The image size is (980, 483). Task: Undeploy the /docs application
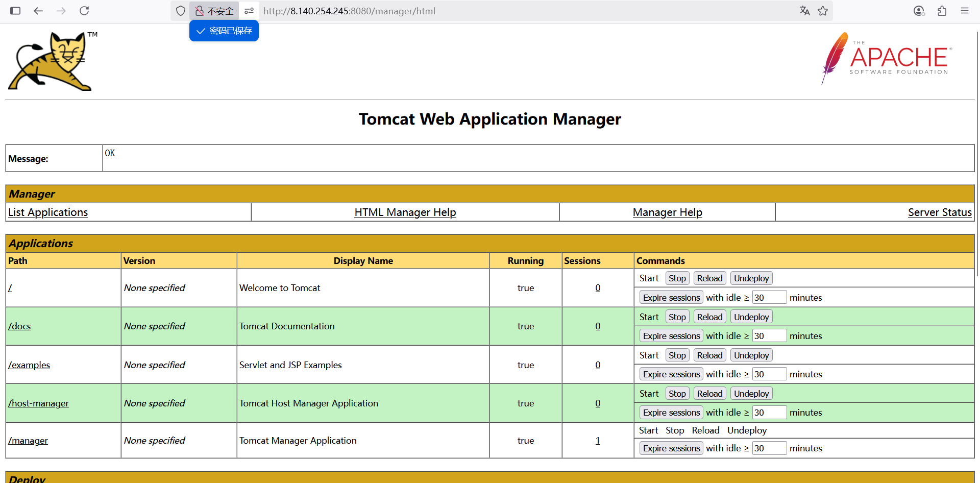pyautogui.click(x=751, y=317)
